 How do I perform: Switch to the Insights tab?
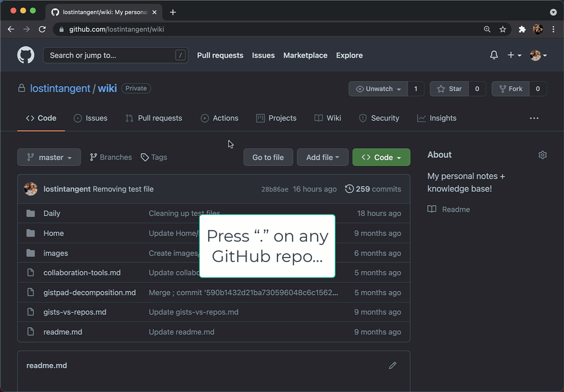coord(437,118)
